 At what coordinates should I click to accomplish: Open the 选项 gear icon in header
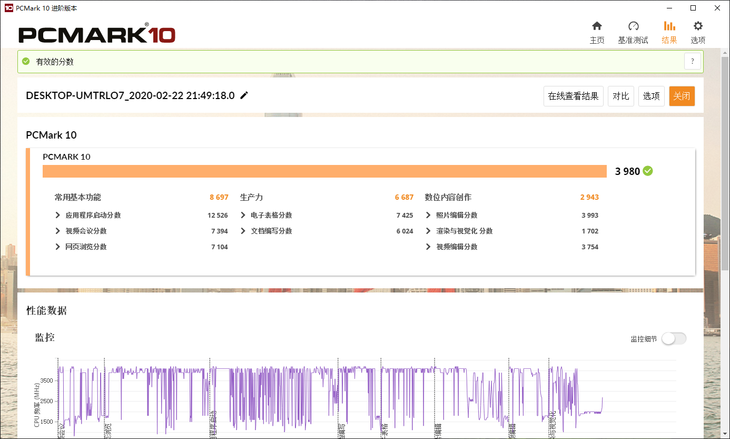697,26
